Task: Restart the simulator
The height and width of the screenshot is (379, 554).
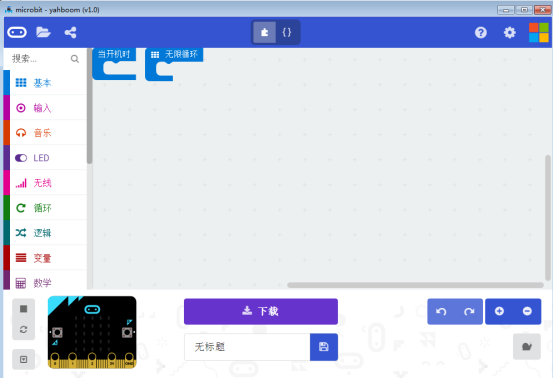Action: pyautogui.click(x=23, y=330)
